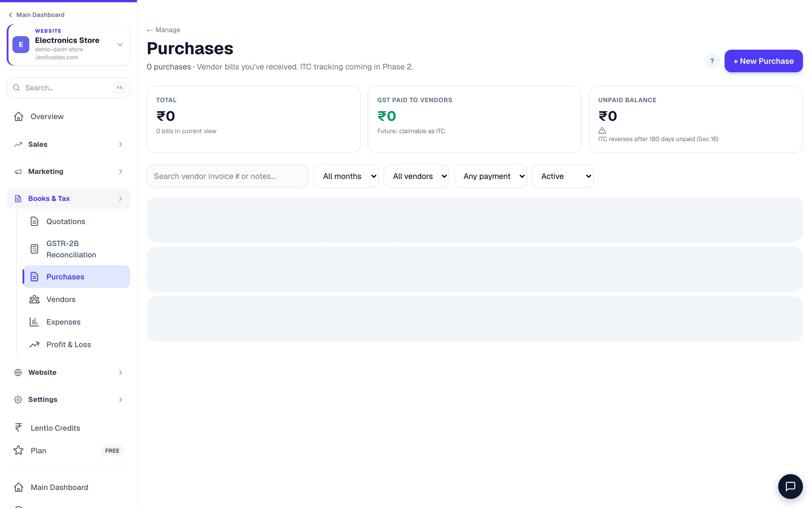The width and height of the screenshot is (812, 508).
Task: Click the GSTR-2B calculator icon
Action: 34,249
